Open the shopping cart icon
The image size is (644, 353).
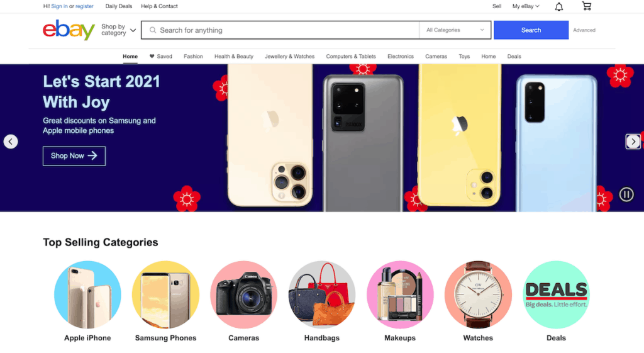pyautogui.click(x=587, y=6)
